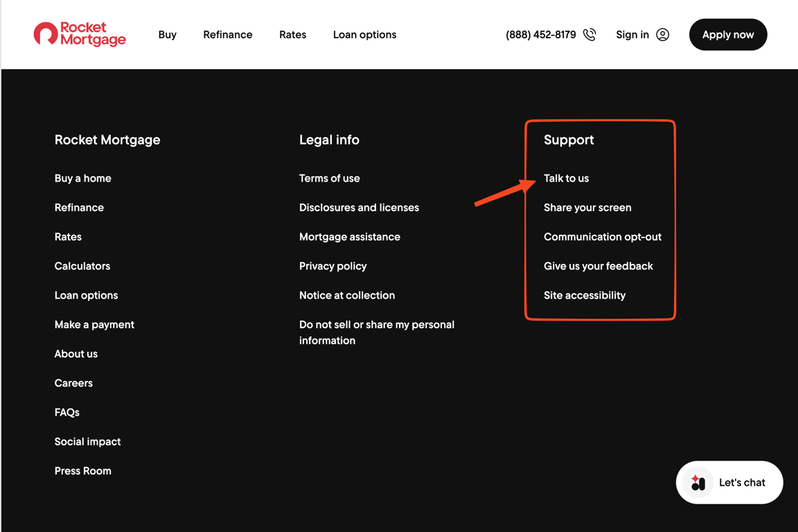
Task: Click Give us your feedback
Action: (x=598, y=266)
